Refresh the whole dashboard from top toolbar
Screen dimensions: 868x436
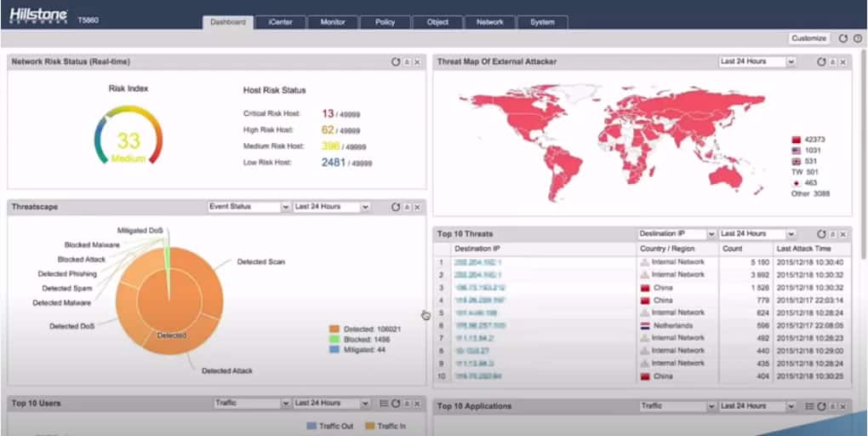[x=843, y=38]
